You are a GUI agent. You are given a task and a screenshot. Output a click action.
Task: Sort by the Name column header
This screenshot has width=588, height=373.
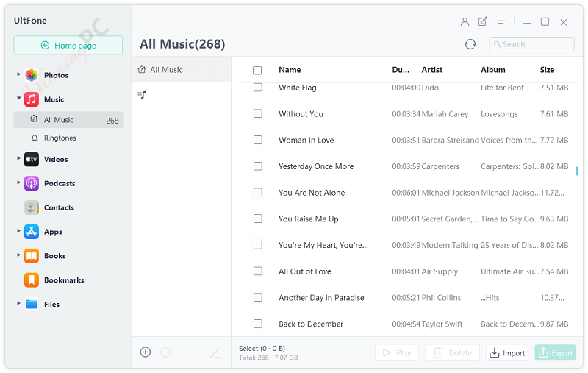click(x=290, y=70)
